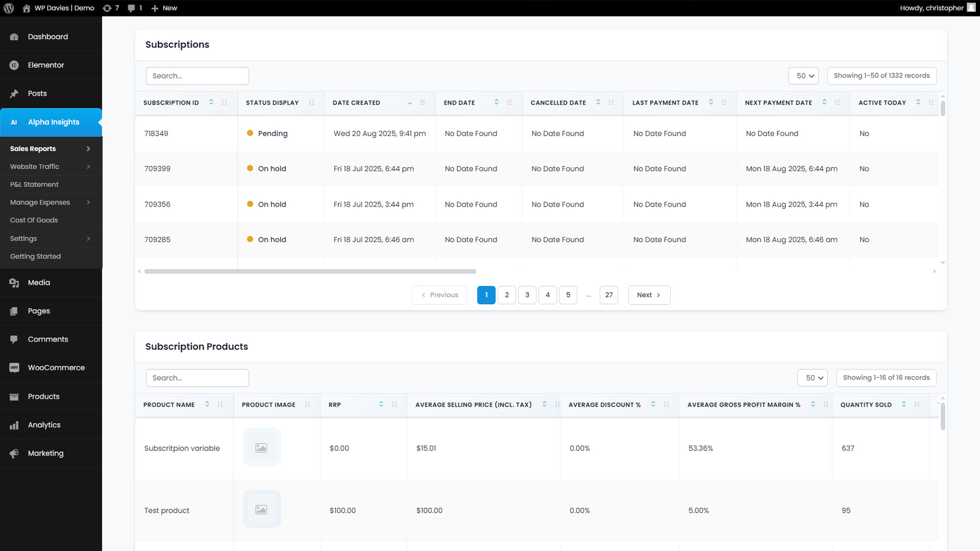This screenshot has width=980, height=551.
Task: Open WooCommerce in the sidebar
Action: (x=56, y=367)
